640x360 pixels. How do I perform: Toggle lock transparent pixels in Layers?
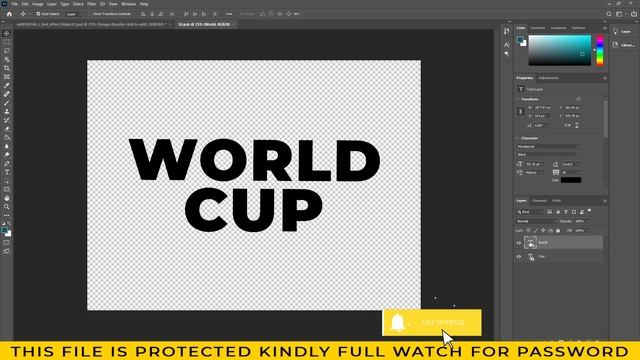529,231
